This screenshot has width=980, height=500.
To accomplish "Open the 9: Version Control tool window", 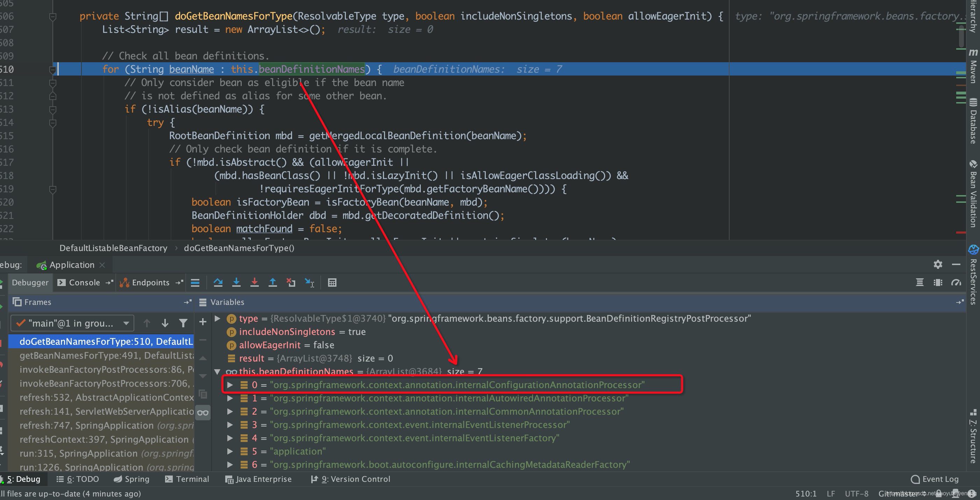I will (x=351, y=479).
